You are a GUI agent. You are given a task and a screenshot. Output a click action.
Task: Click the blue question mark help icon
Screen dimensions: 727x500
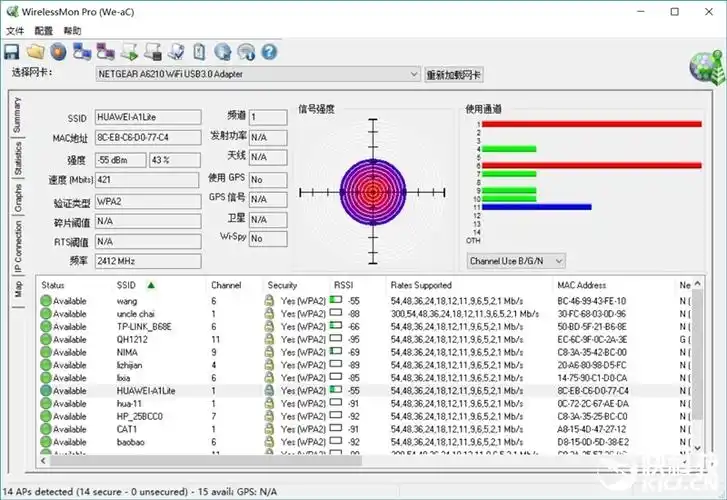(269, 51)
